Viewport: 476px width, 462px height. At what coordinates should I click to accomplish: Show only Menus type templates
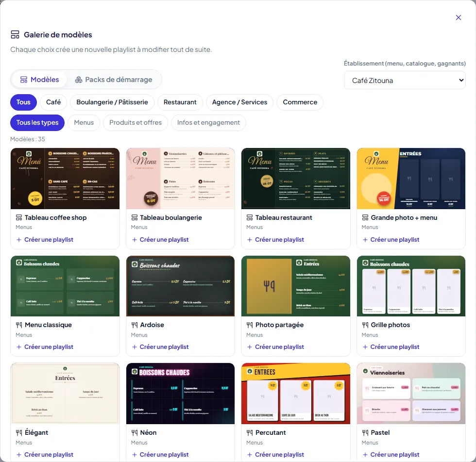tap(84, 123)
